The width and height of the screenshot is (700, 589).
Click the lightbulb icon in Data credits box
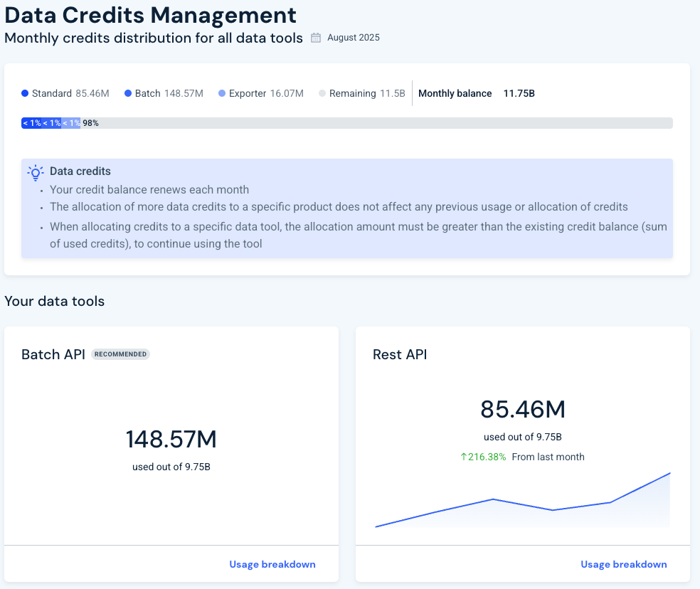pyautogui.click(x=34, y=171)
